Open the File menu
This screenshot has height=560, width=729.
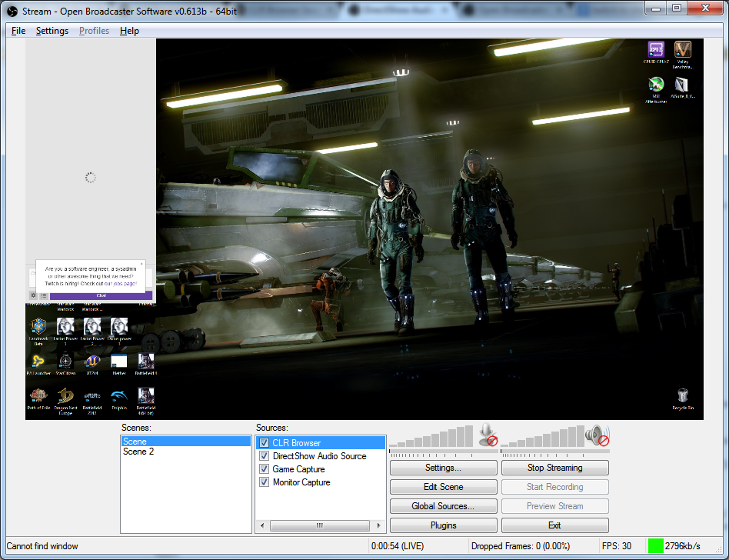[18, 31]
